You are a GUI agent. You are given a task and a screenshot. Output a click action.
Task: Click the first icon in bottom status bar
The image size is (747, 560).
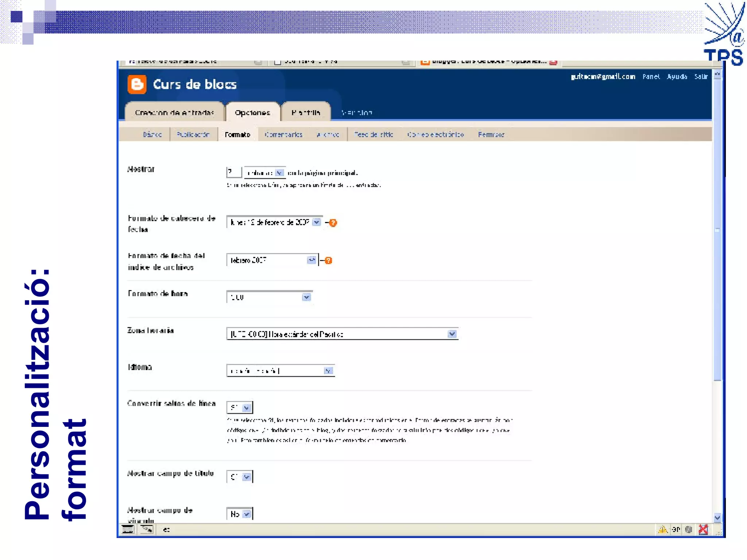pos(128,529)
